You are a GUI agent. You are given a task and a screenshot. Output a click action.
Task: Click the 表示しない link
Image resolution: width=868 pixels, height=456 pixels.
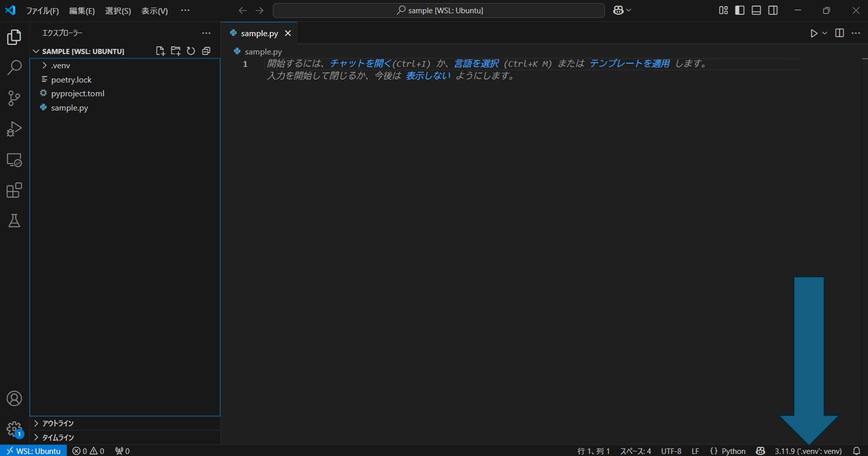tap(427, 76)
